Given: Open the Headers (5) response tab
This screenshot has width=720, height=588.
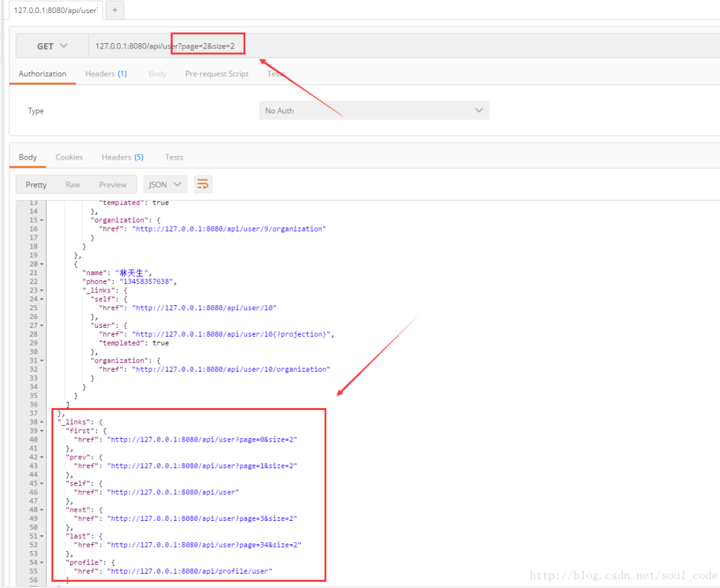Looking at the screenshot, I should point(122,157).
